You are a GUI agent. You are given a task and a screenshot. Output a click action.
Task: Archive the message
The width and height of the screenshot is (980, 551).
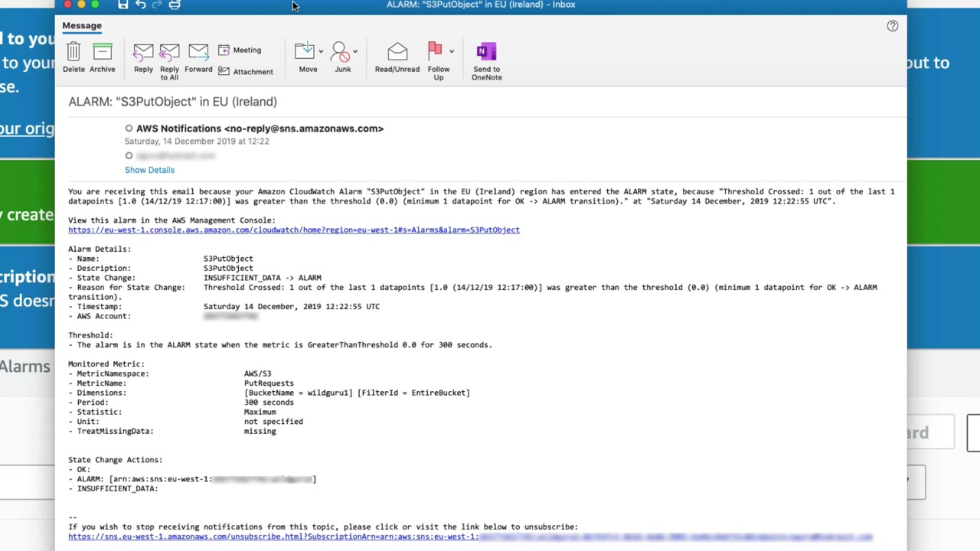[x=102, y=58]
